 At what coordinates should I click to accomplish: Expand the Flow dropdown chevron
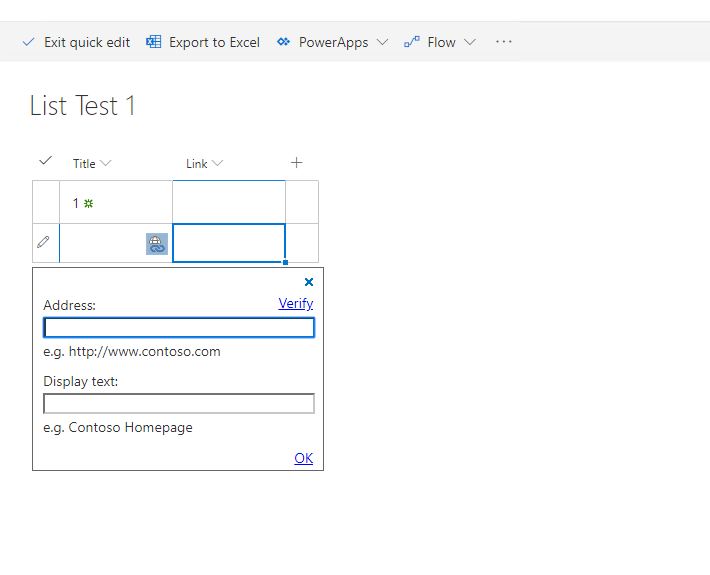coord(470,42)
